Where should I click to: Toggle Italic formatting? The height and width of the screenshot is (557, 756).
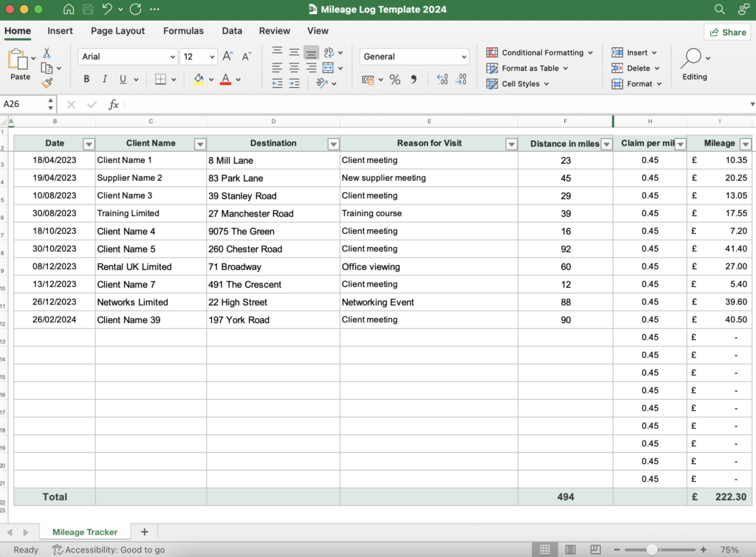[105, 80]
